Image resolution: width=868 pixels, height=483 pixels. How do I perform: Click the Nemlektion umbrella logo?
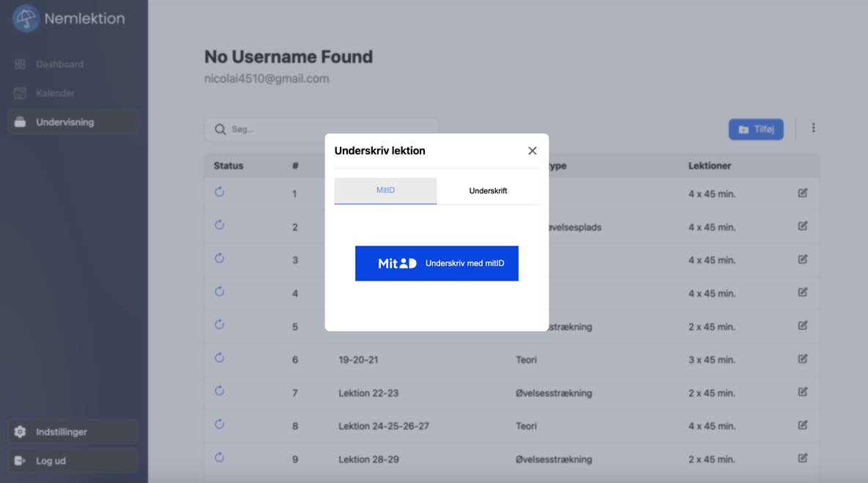click(x=26, y=19)
